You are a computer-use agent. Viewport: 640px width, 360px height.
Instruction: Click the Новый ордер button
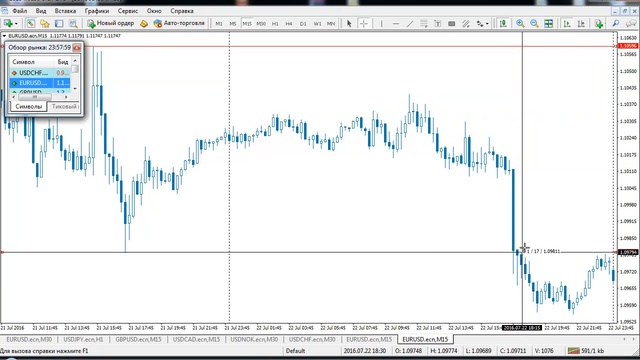coord(111,23)
